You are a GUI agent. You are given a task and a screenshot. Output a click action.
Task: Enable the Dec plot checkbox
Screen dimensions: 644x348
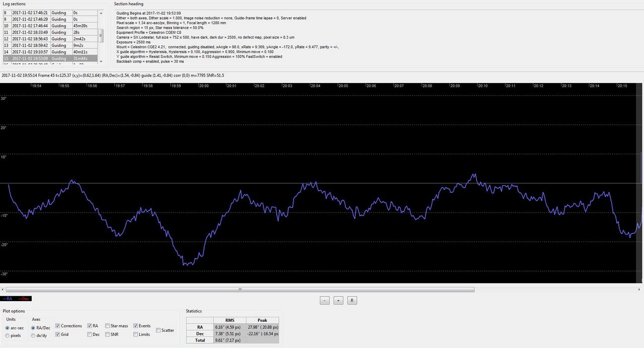click(90, 334)
